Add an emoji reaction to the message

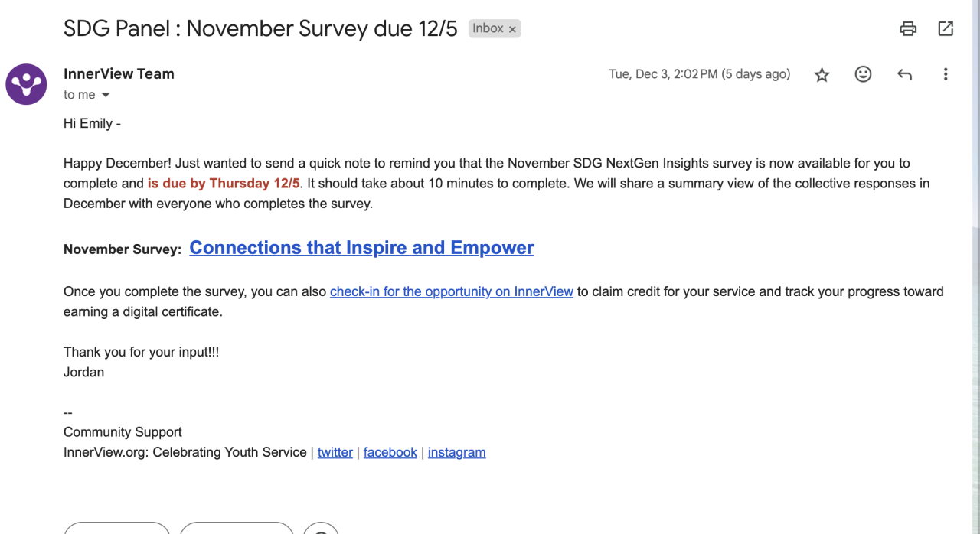coord(863,74)
